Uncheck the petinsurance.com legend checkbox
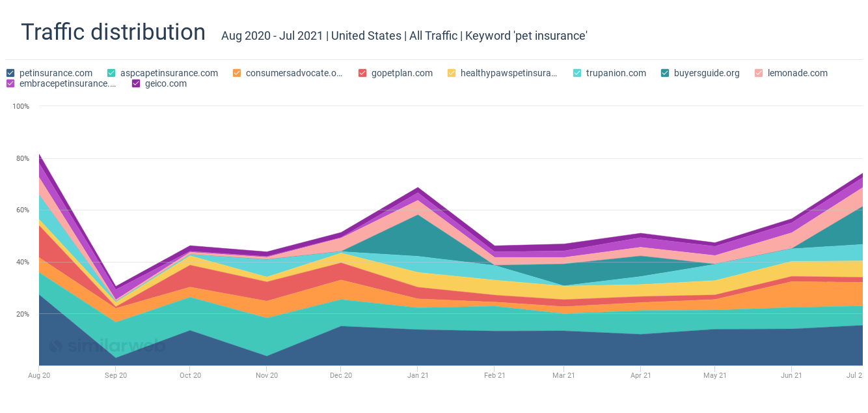This screenshot has width=868, height=413. [x=10, y=73]
